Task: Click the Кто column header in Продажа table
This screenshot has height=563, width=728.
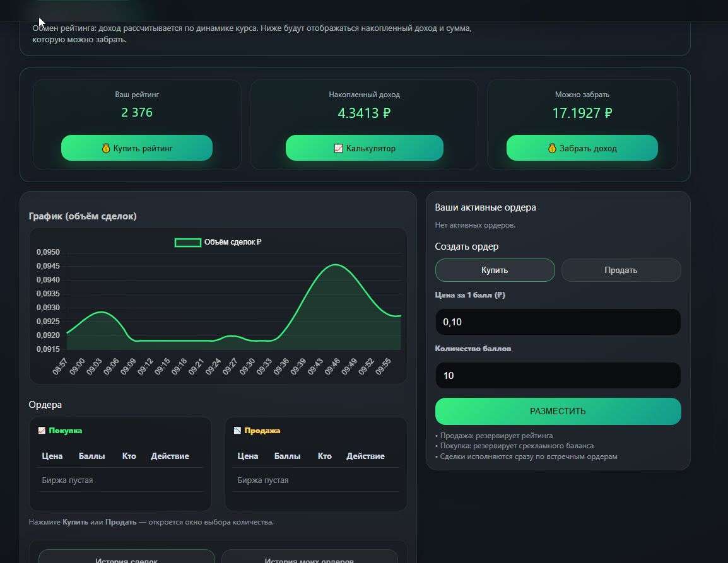Action: pyautogui.click(x=324, y=456)
